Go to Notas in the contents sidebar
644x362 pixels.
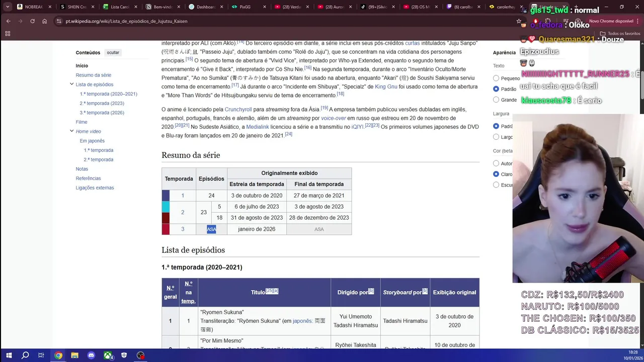[x=82, y=169]
